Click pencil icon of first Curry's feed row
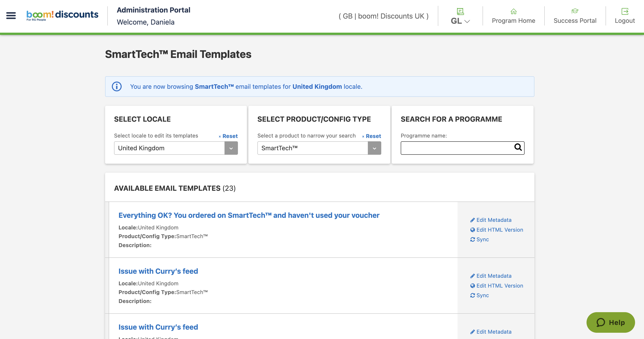644x339 pixels. (472, 276)
